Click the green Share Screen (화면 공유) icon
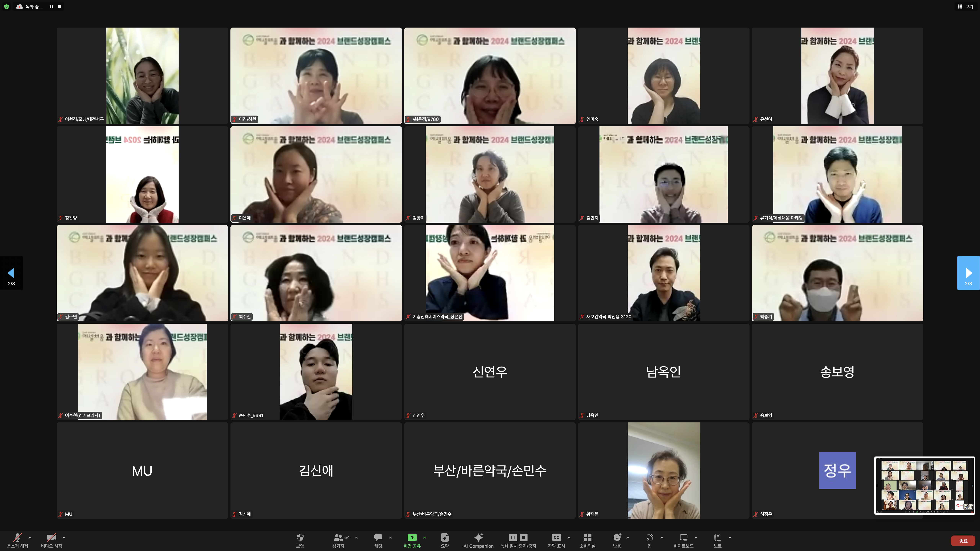980x551 pixels. point(412,537)
